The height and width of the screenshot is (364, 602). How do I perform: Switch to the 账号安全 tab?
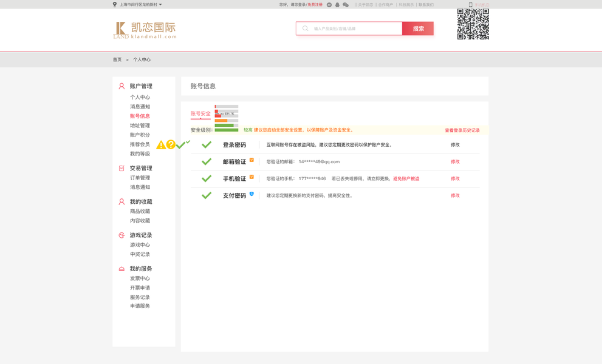200,114
